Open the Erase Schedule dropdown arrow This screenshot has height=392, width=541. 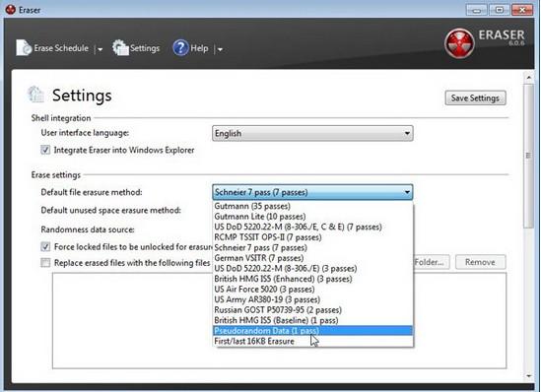100,49
